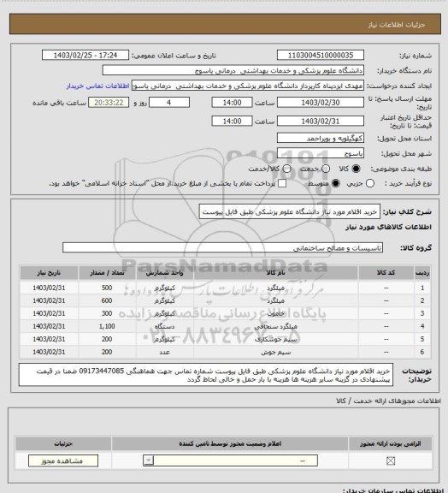Viewport: 448px width, 493px height.
Task: Click the price validity date 1403/02/31 field
Action: [321, 121]
